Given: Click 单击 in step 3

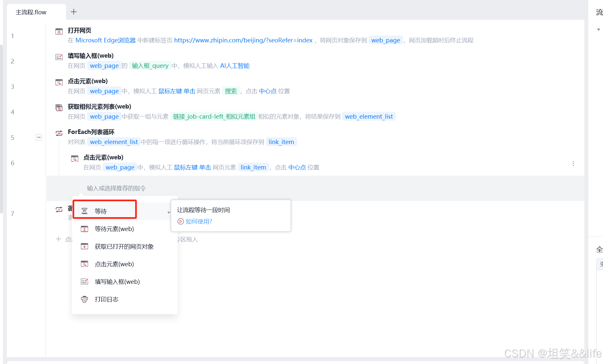Looking at the screenshot, I should pyautogui.click(x=189, y=91).
